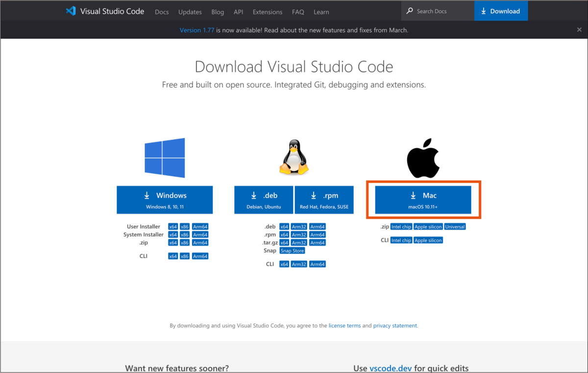Open the license terms link

[x=344, y=326]
